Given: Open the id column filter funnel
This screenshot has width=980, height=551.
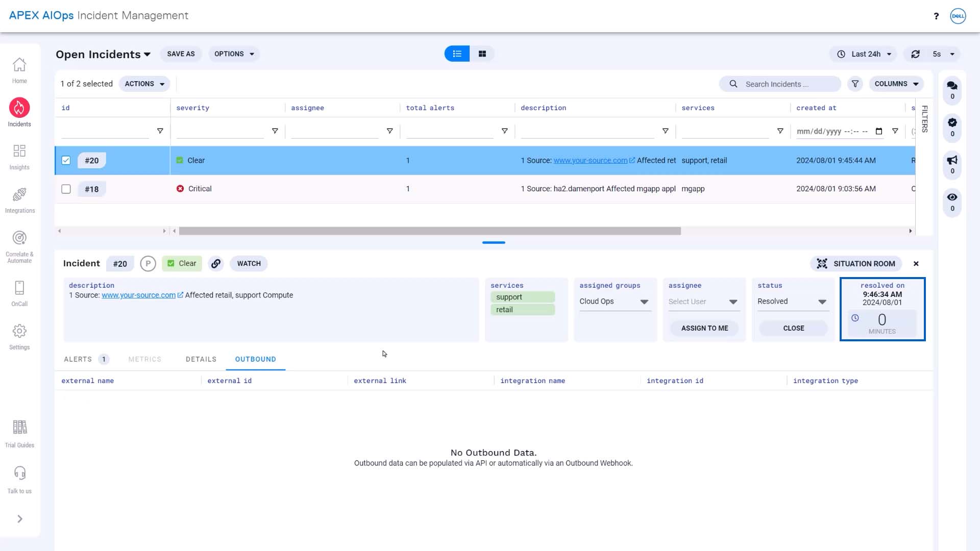Looking at the screenshot, I should coord(160,131).
